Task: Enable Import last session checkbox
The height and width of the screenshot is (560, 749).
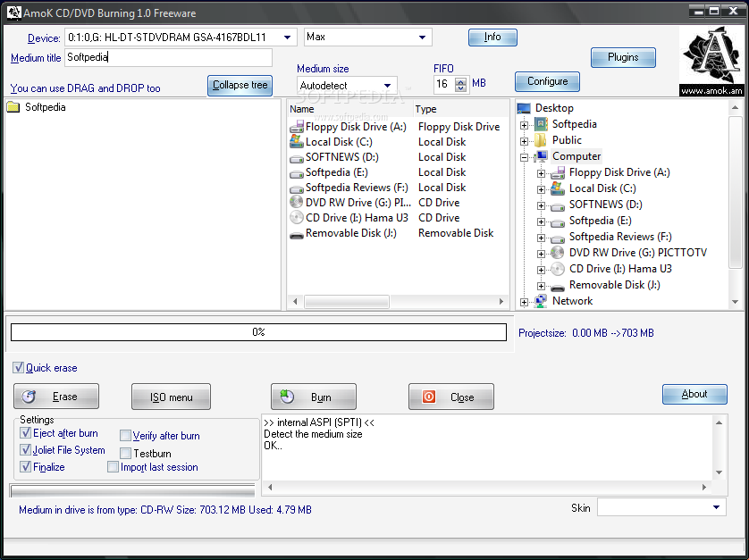Action: pyautogui.click(x=113, y=466)
